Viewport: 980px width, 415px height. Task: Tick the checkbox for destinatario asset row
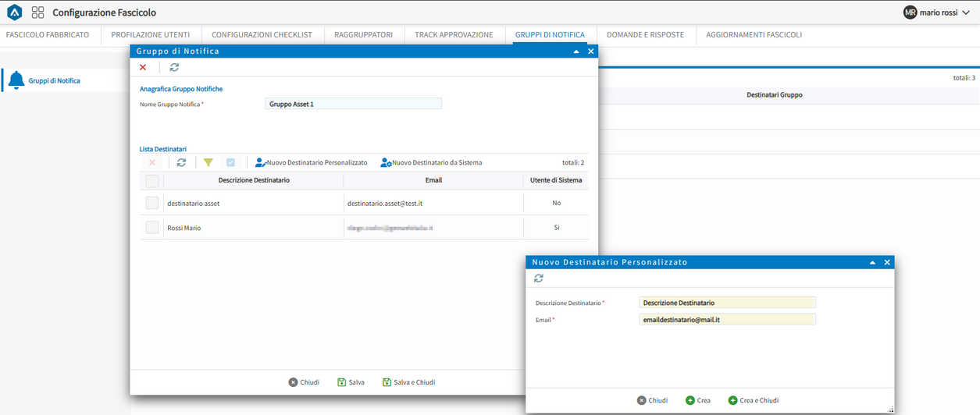152,203
